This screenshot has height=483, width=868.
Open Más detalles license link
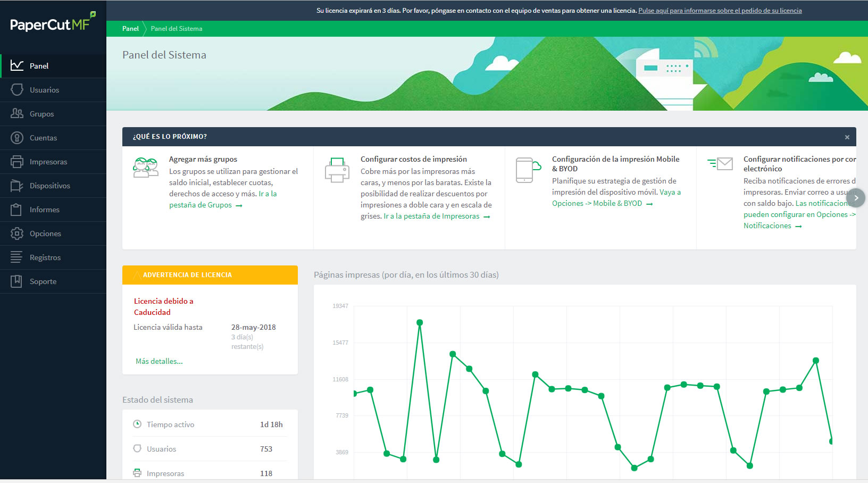[159, 361]
